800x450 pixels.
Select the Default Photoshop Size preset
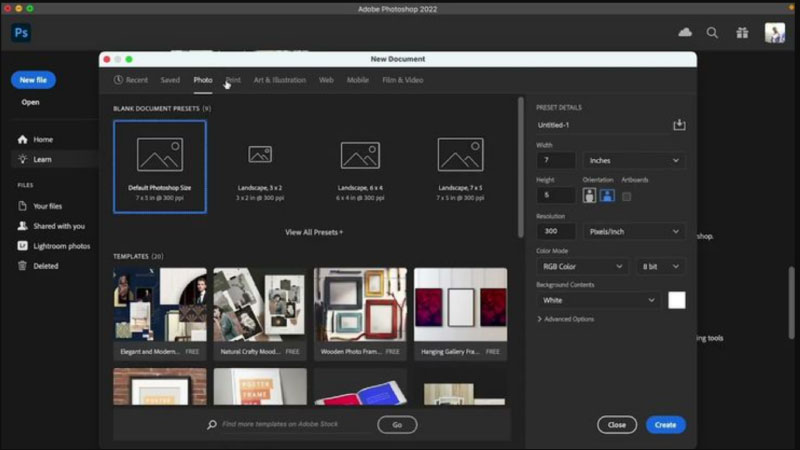coord(160,167)
